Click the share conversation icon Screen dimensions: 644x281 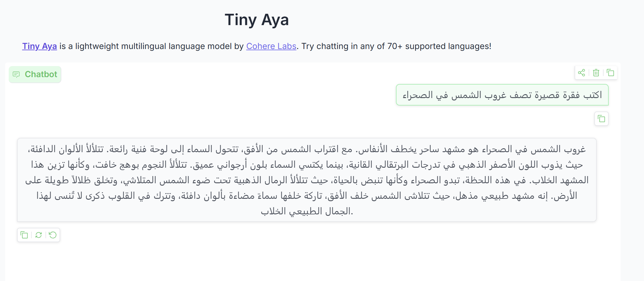click(581, 73)
